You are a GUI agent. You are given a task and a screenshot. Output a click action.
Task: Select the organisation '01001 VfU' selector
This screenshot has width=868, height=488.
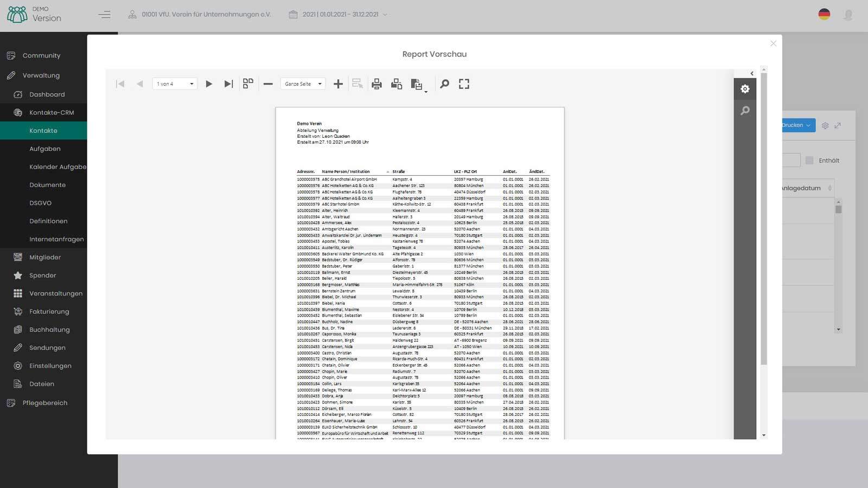(199, 15)
